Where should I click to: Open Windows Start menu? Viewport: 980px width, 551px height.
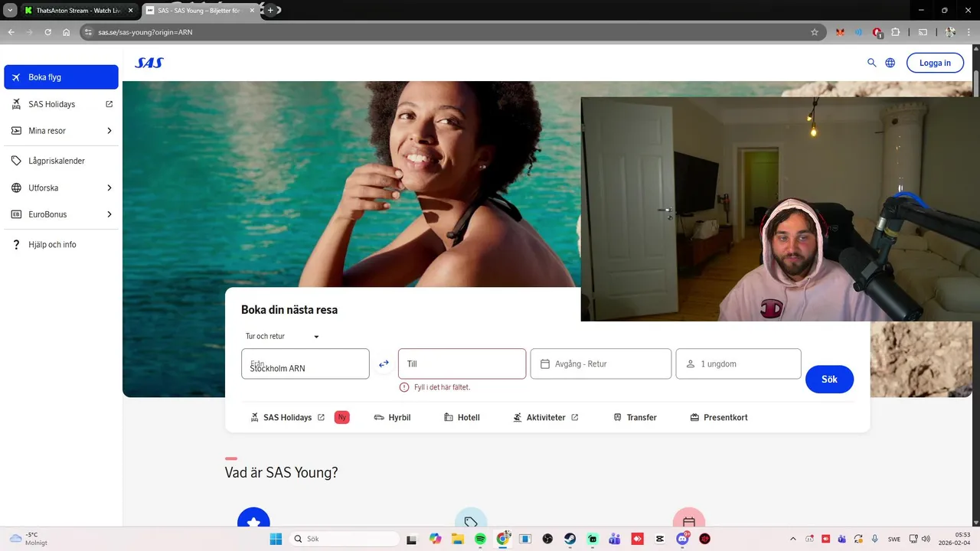click(276, 539)
